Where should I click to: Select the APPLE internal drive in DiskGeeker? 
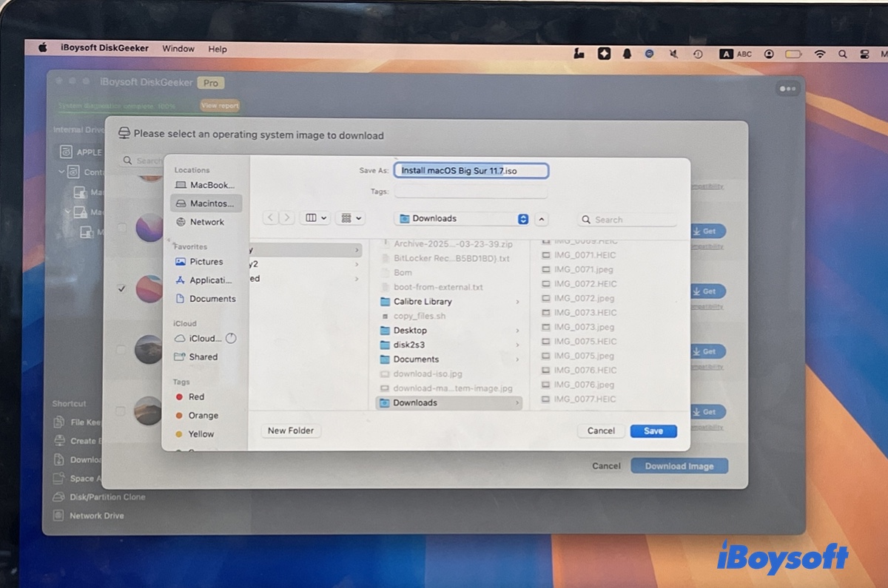pos(81,152)
